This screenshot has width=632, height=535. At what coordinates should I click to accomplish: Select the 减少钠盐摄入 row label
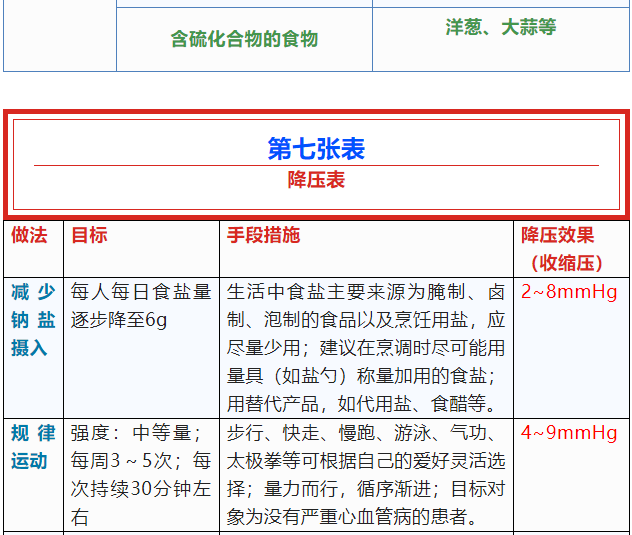tap(33, 320)
